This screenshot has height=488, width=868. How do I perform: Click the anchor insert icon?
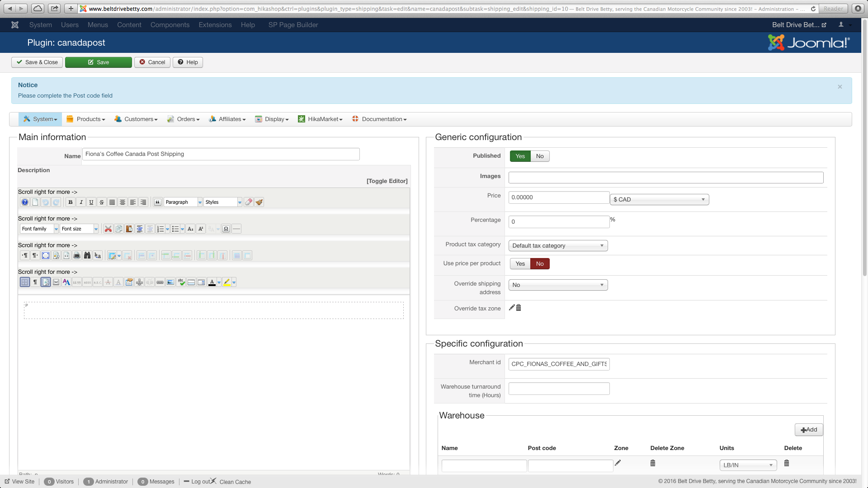(139, 282)
